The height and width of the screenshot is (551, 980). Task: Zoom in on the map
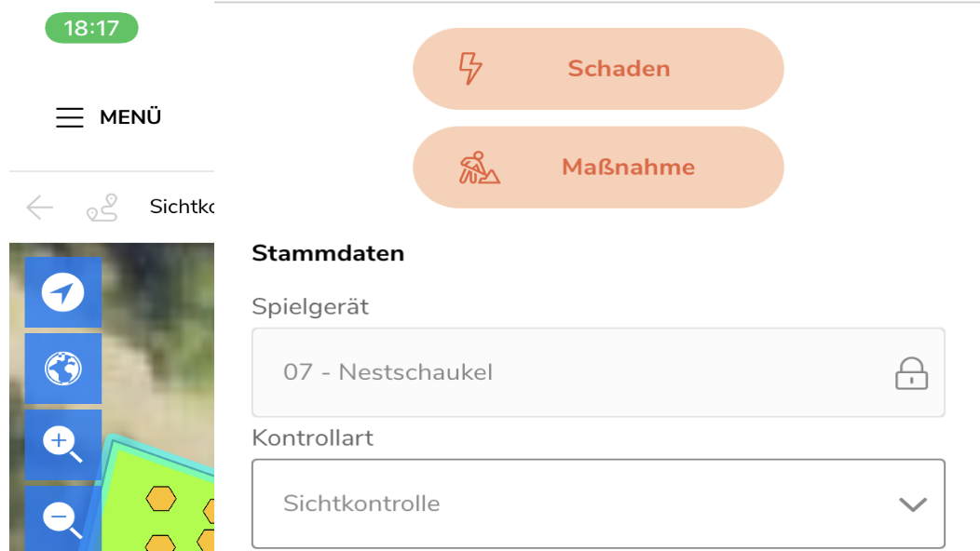click(x=62, y=444)
